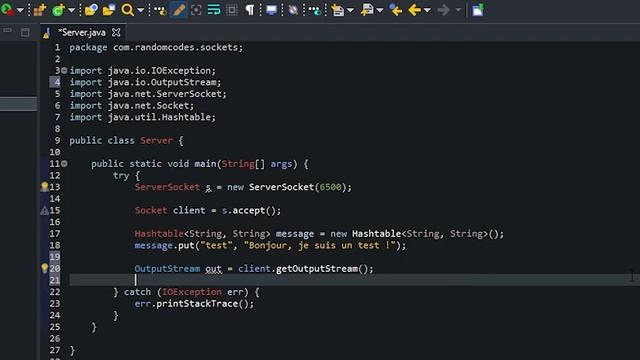Place cursor on empty line 21
640x360 pixels.
point(354,280)
